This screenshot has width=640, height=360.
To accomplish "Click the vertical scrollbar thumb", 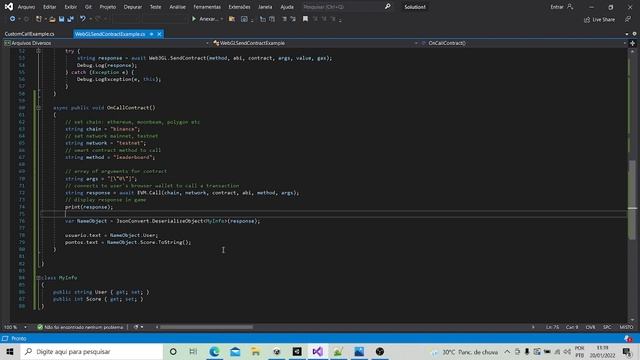I will [632, 200].
